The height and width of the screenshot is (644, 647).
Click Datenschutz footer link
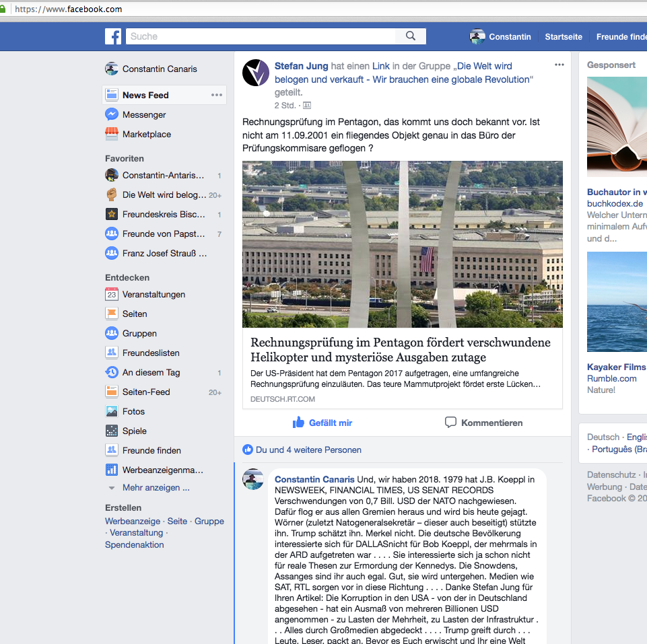click(x=611, y=474)
